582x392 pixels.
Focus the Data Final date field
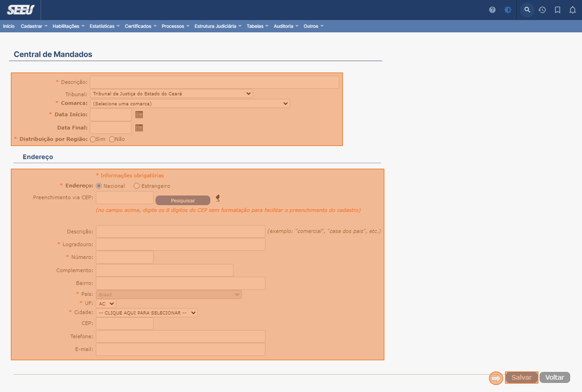(111, 128)
